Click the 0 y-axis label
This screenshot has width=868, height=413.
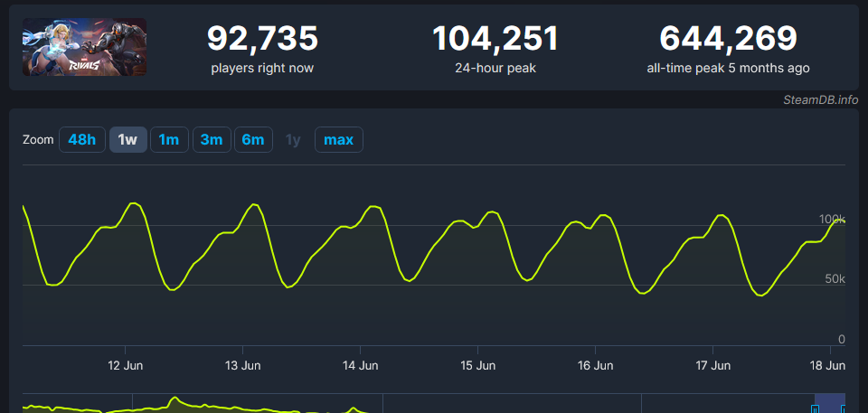pyautogui.click(x=842, y=340)
